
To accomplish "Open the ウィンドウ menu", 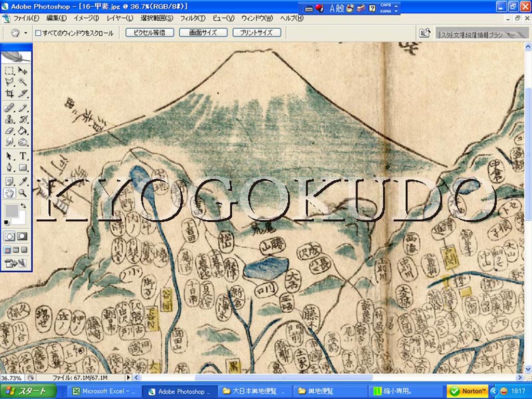I will 257,18.
